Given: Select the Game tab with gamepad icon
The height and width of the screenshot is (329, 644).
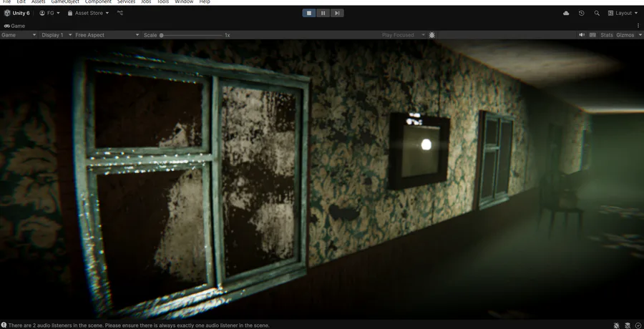Looking at the screenshot, I should 14,26.
